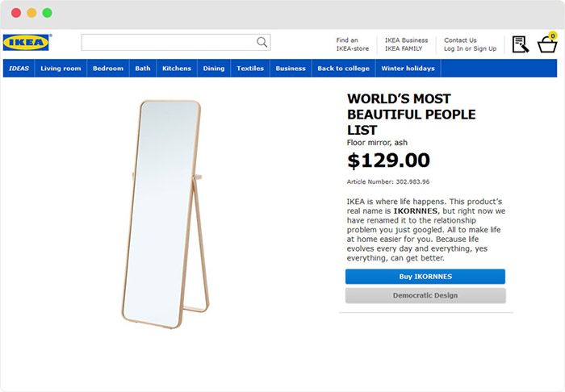565x392 pixels.
Task: Navigate to Textiles section
Action: (250, 69)
